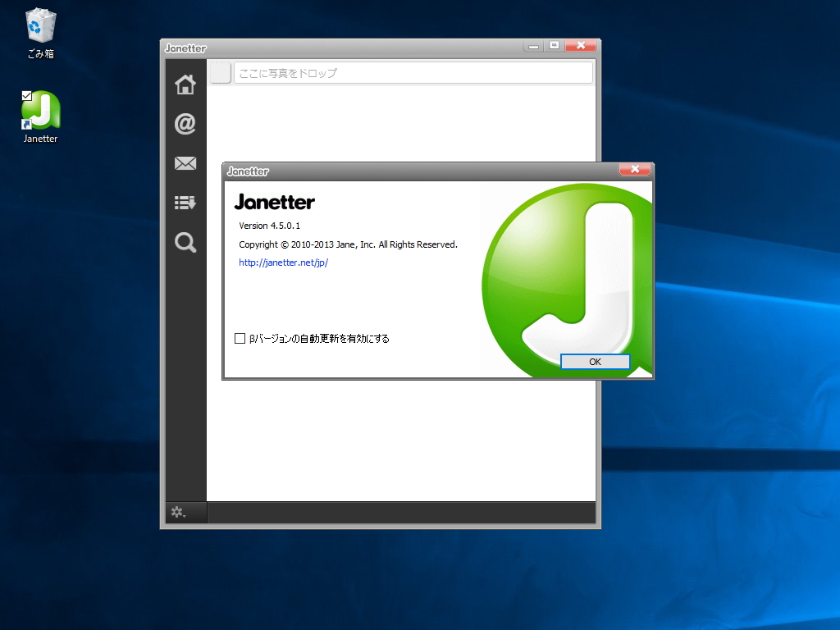
Task: Open the Lists panel icon
Action: click(185, 203)
